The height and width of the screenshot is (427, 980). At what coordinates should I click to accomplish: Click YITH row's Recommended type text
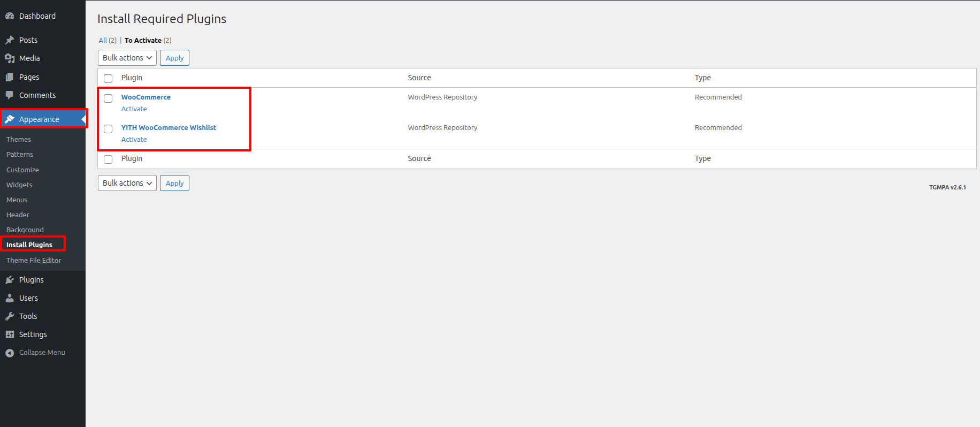tap(718, 127)
